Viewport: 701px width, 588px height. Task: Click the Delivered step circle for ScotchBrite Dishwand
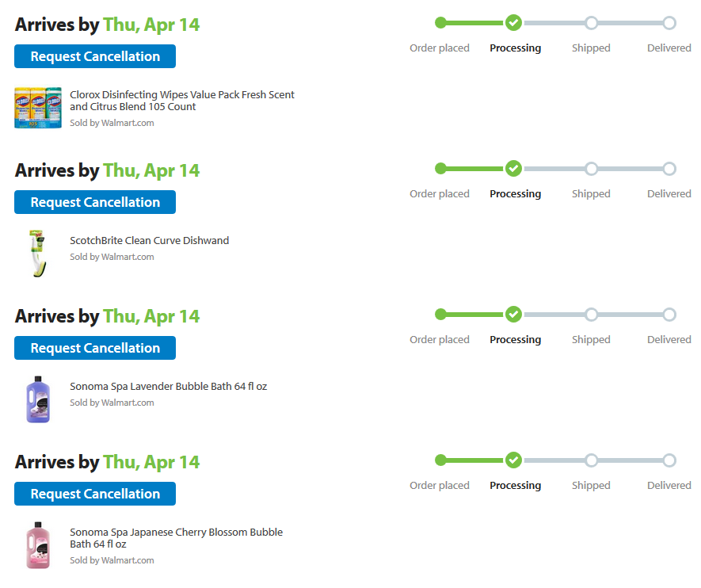click(x=669, y=169)
